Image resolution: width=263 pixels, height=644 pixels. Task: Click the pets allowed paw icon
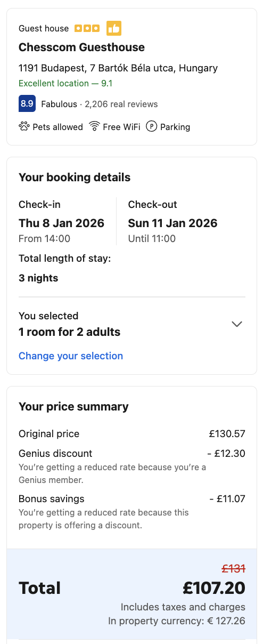24,126
